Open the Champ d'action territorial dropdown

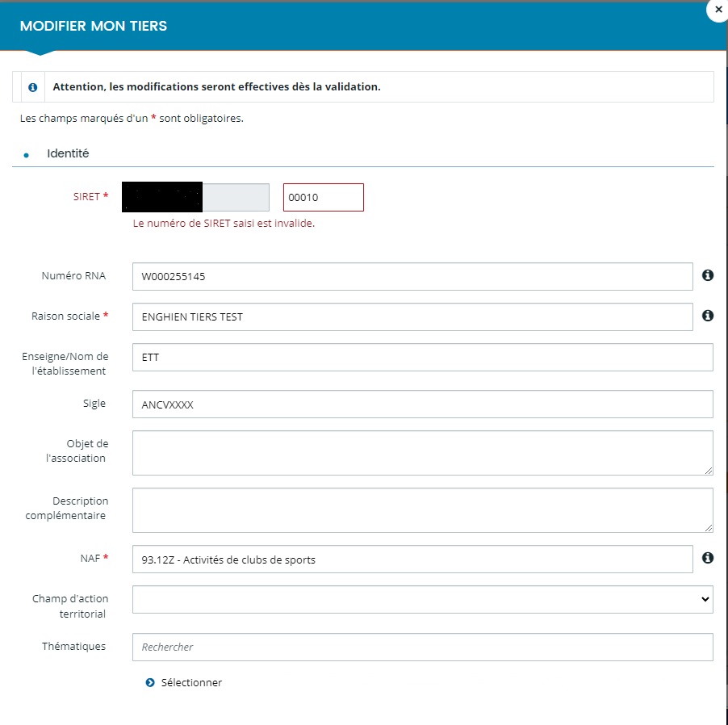422,599
